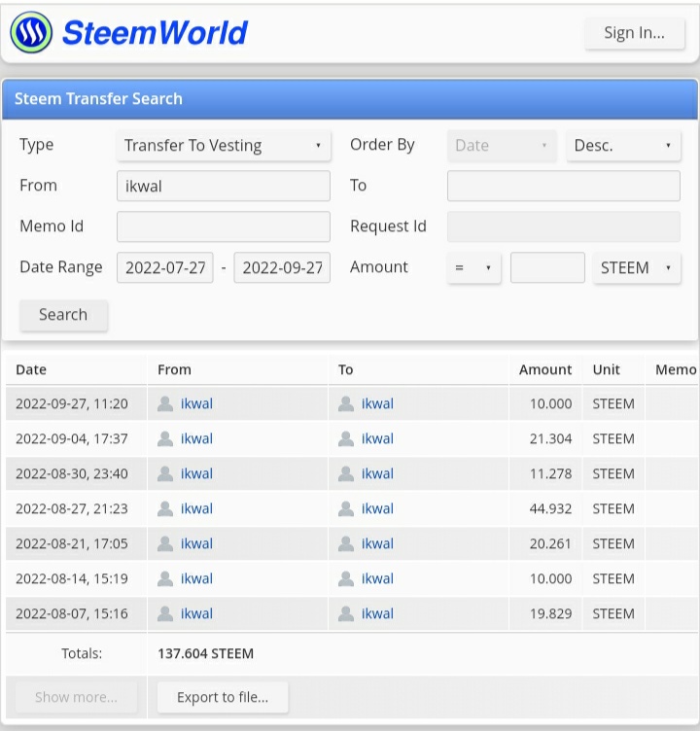Click the From user avatar in 2022-08-27 row

coord(165,508)
